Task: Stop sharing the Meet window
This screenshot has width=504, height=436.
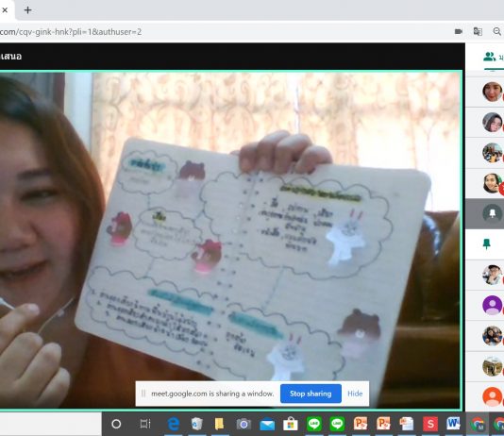Action: point(311,394)
